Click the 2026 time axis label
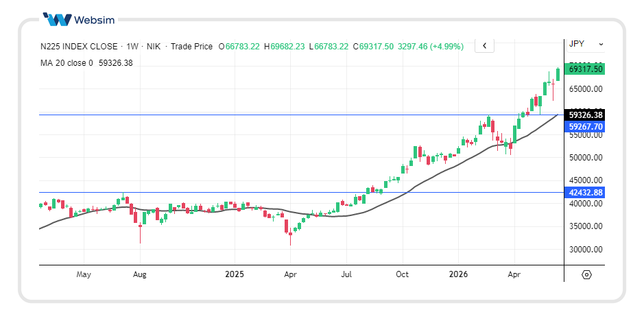Image resolution: width=644 pixels, height=321 pixels. 458,274
